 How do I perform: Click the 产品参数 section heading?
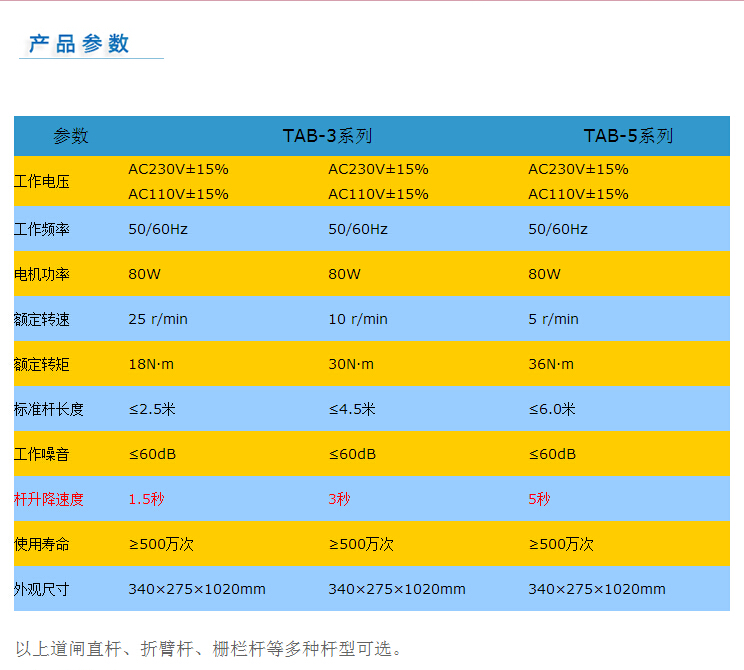(x=80, y=44)
